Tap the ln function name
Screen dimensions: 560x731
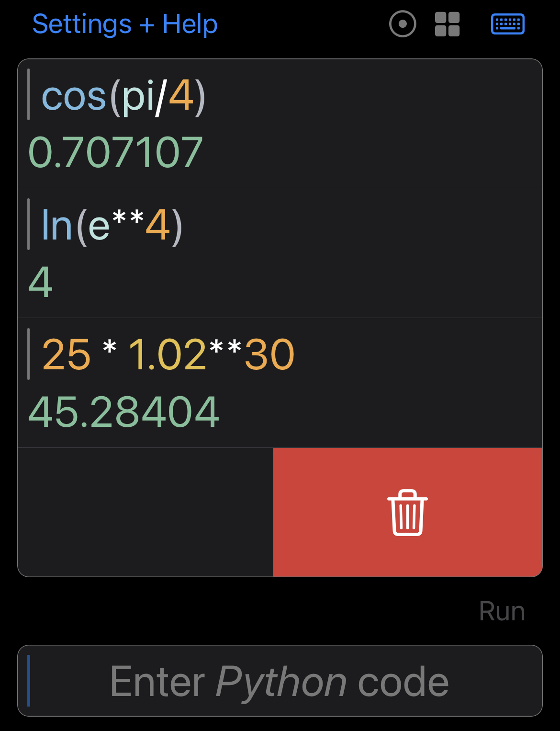(57, 225)
